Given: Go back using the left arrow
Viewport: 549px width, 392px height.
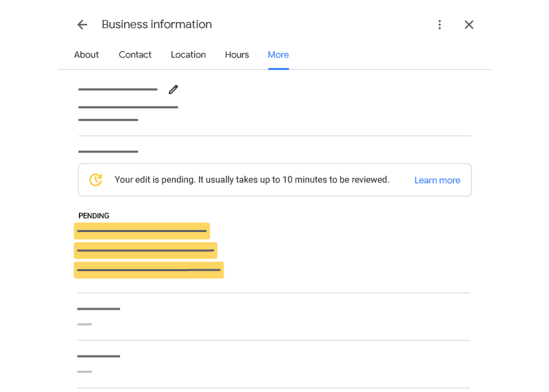Looking at the screenshot, I should pyautogui.click(x=82, y=25).
